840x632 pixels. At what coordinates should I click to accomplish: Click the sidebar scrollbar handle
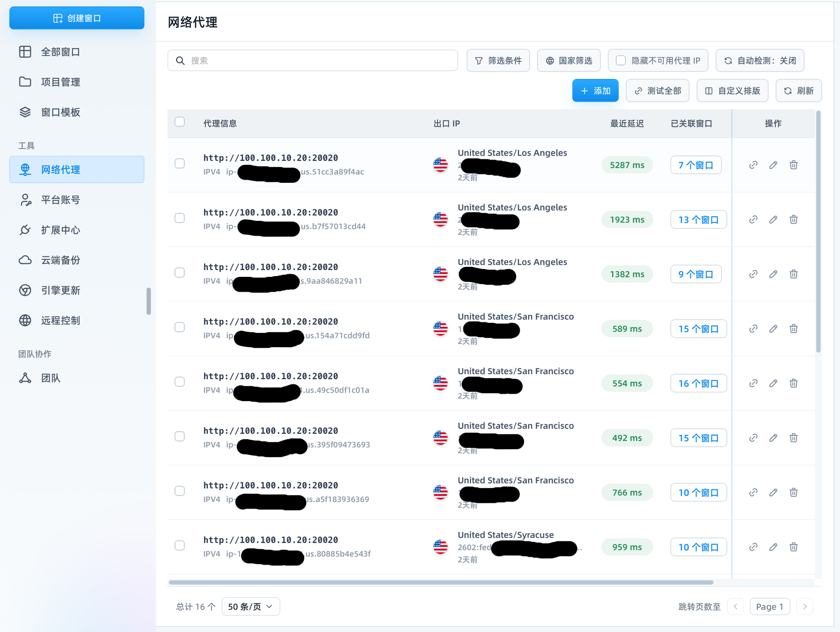coord(149,301)
